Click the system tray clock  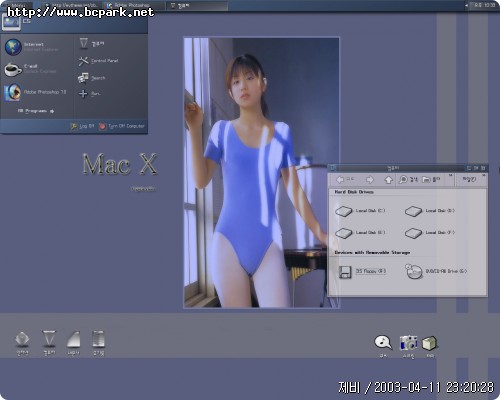click(x=484, y=5)
